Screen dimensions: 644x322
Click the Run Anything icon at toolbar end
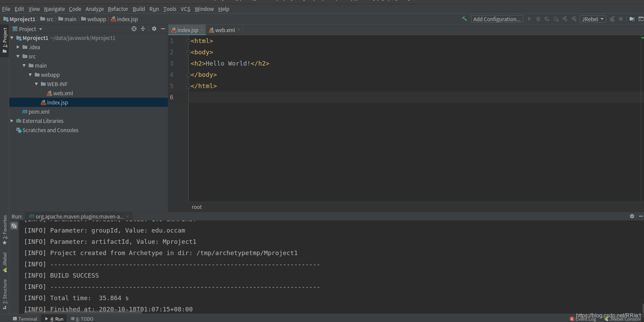(641, 19)
